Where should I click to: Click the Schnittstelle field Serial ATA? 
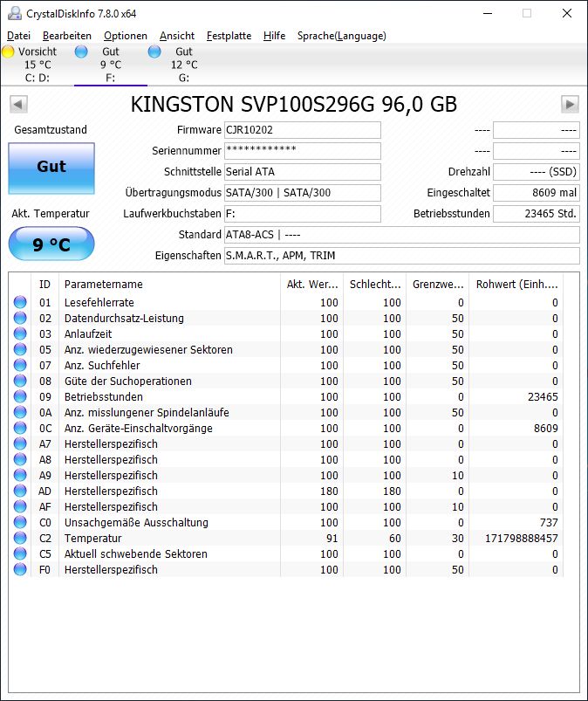(x=303, y=172)
